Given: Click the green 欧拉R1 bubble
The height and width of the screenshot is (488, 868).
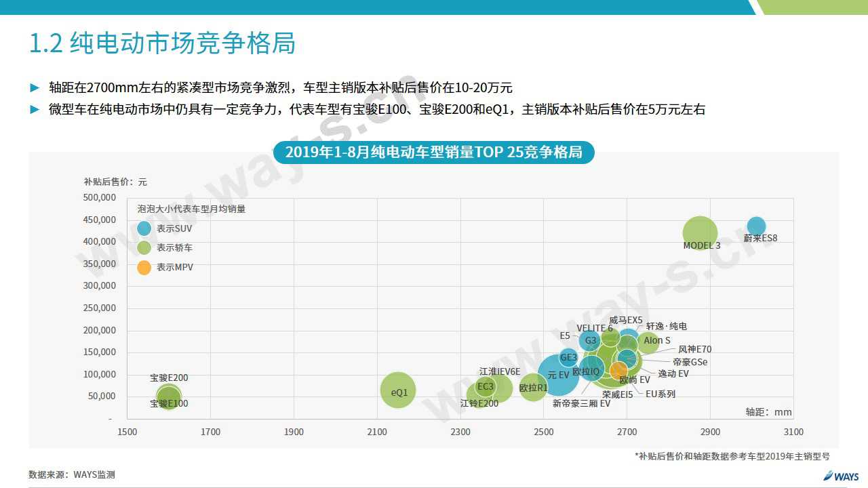Looking at the screenshot, I should (x=533, y=387).
